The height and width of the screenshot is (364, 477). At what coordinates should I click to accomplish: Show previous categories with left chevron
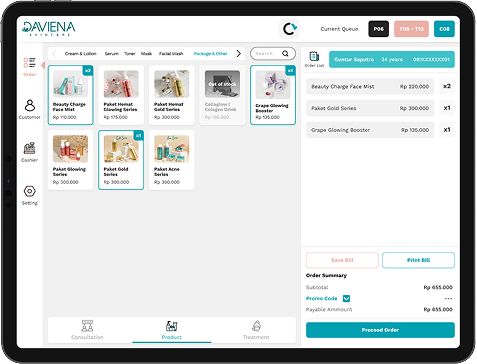click(54, 53)
